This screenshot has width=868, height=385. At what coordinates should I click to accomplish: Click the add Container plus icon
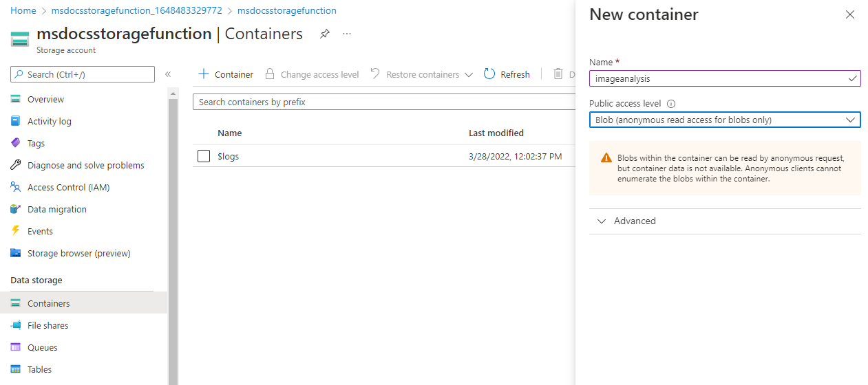pyautogui.click(x=204, y=74)
